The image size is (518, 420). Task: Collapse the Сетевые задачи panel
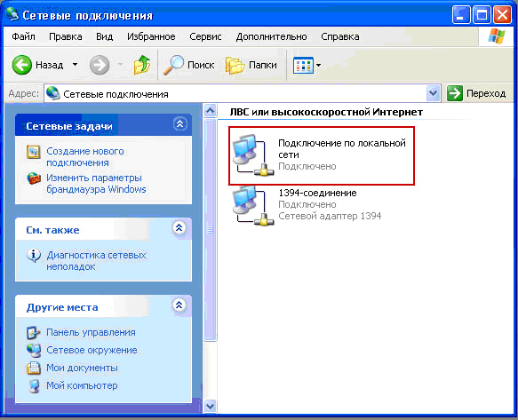click(180, 123)
